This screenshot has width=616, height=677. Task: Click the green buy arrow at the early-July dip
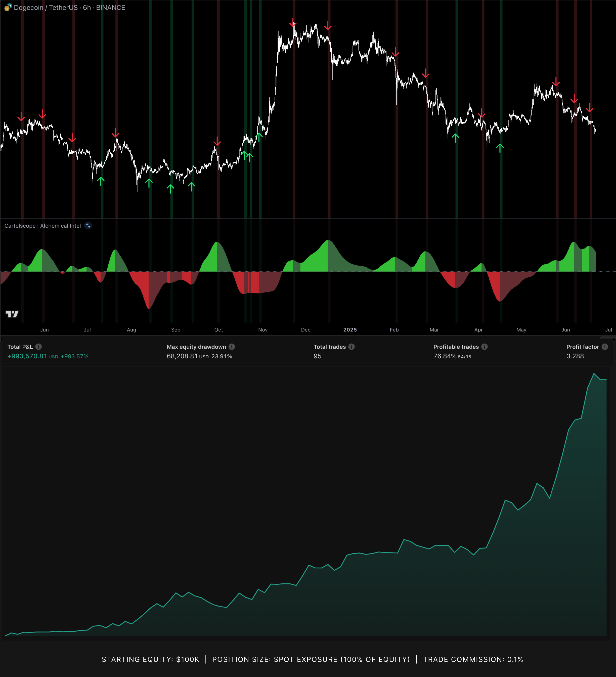tap(101, 181)
